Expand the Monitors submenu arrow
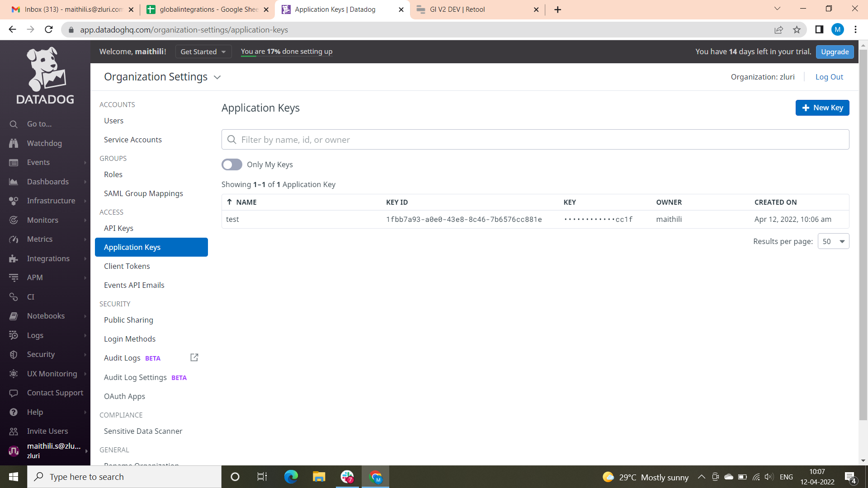Screen dimensions: 868x488 [x=85, y=220]
